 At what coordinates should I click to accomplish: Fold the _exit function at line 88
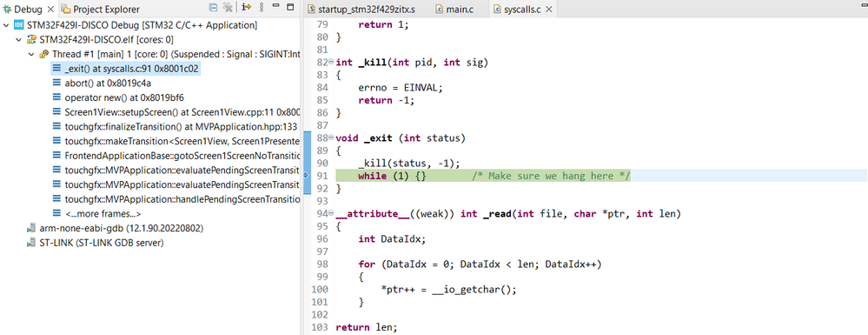[331, 137]
